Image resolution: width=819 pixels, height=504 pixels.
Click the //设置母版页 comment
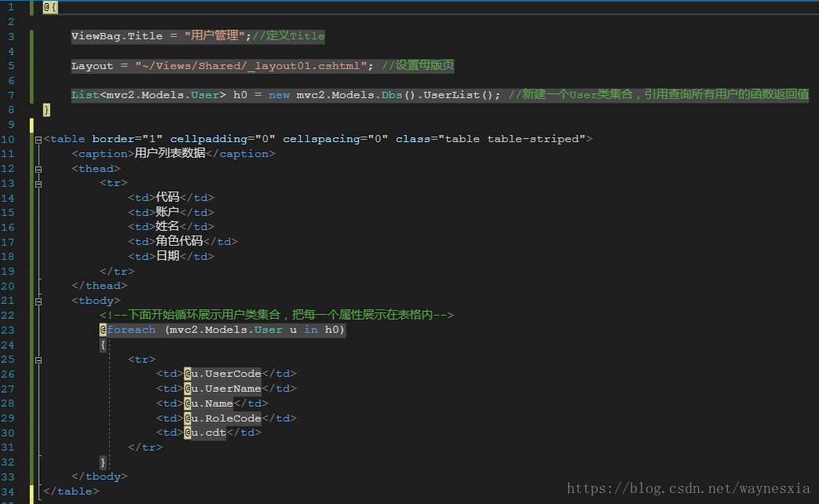pos(418,65)
